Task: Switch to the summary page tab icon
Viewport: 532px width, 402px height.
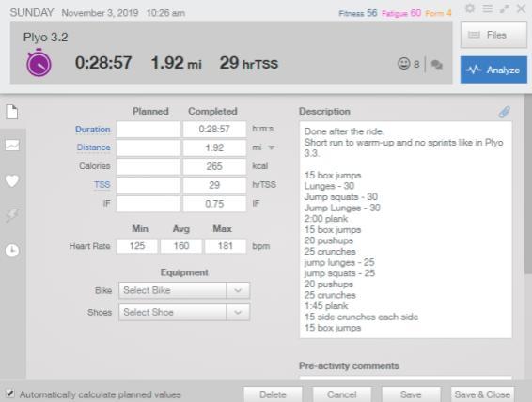Action: coord(12,112)
